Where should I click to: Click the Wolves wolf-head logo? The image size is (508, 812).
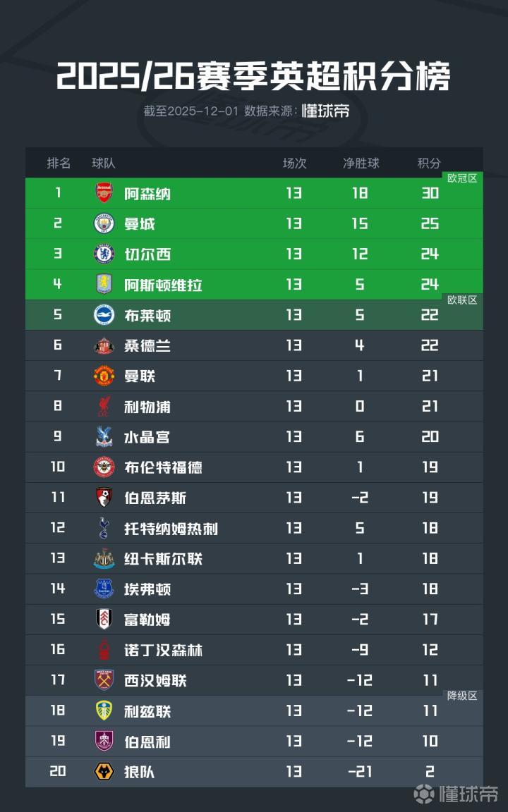pyautogui.click(x=104, y=771)
